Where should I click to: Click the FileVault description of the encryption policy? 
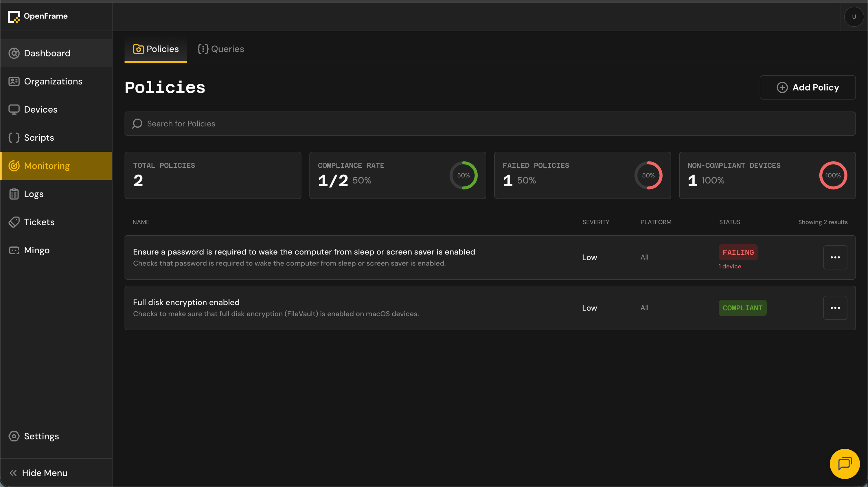pyautogui.click(x=276, y=314)
